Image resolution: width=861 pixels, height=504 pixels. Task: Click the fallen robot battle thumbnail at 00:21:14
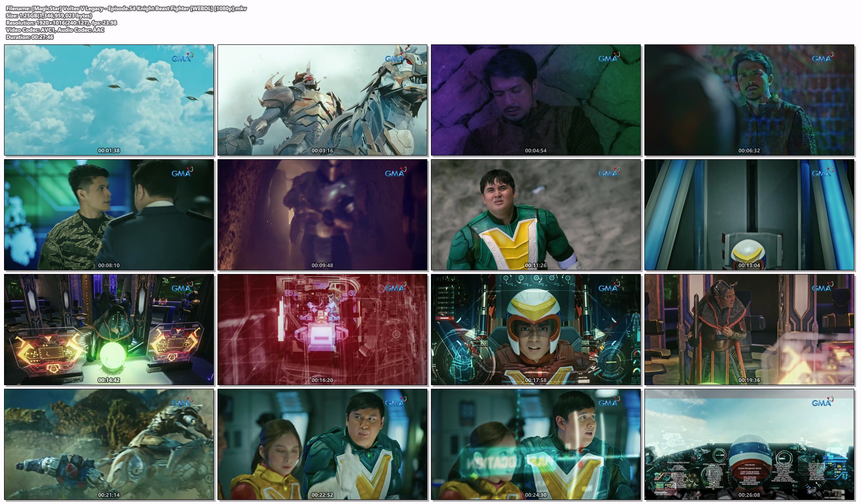click(109, 444)
